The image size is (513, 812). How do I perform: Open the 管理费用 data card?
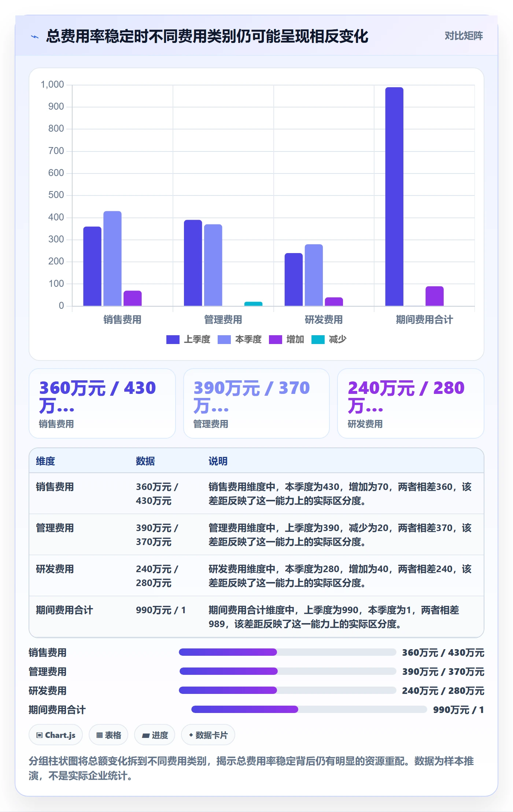pos(256,403)
